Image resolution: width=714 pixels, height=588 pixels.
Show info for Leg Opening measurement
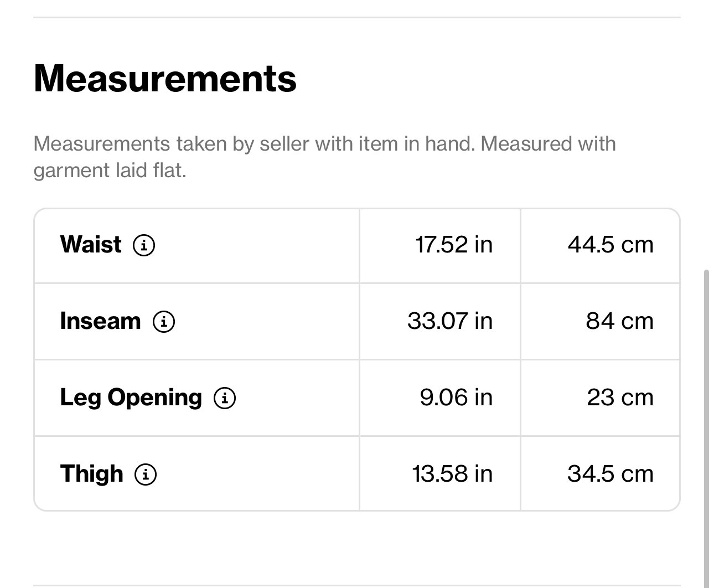coord(225,398)
